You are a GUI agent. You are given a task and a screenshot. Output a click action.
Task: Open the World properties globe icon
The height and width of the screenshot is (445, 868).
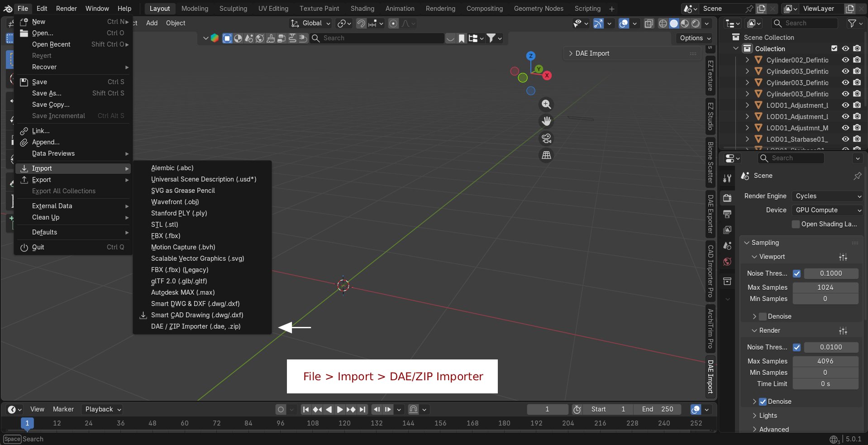click(x=727, y=262)
